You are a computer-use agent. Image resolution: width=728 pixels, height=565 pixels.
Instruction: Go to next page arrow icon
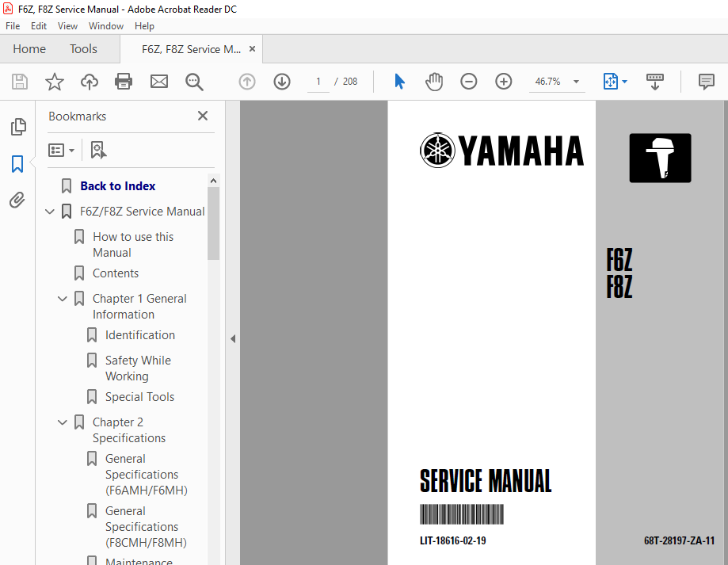[282, 82]
